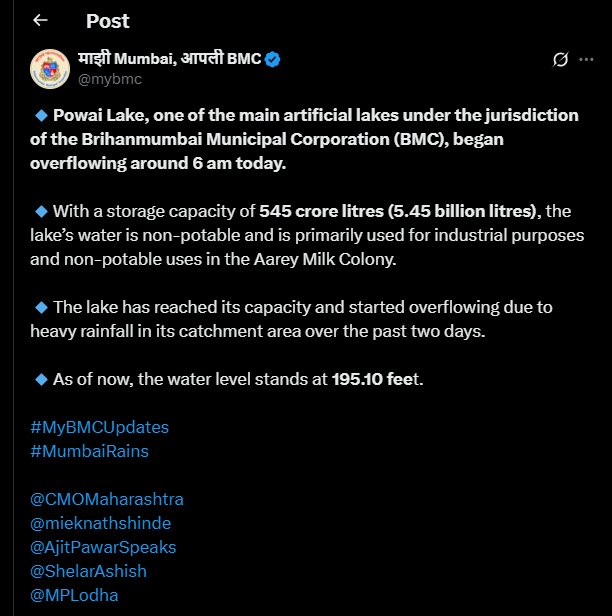Visit the @mieknathshinde mention
612x616 pixels.
click(100, 523)
